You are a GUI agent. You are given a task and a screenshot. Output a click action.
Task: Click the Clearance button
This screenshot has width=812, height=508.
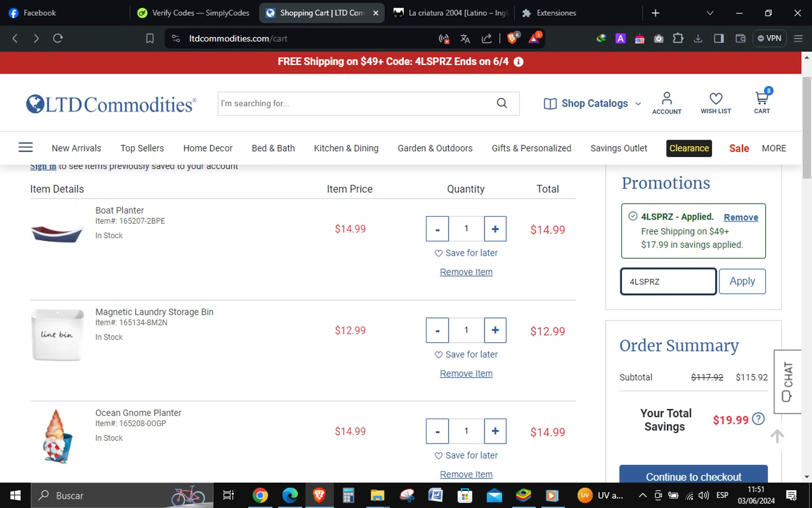689,148
